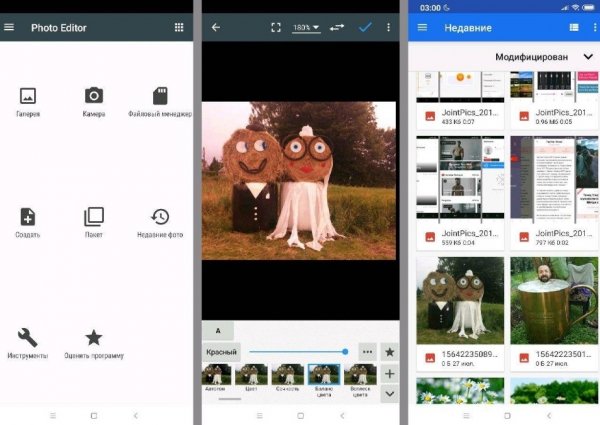Launch the Камера option
Image resolution: width=600 pixels, height=425 pixels.
pos(94,102)
